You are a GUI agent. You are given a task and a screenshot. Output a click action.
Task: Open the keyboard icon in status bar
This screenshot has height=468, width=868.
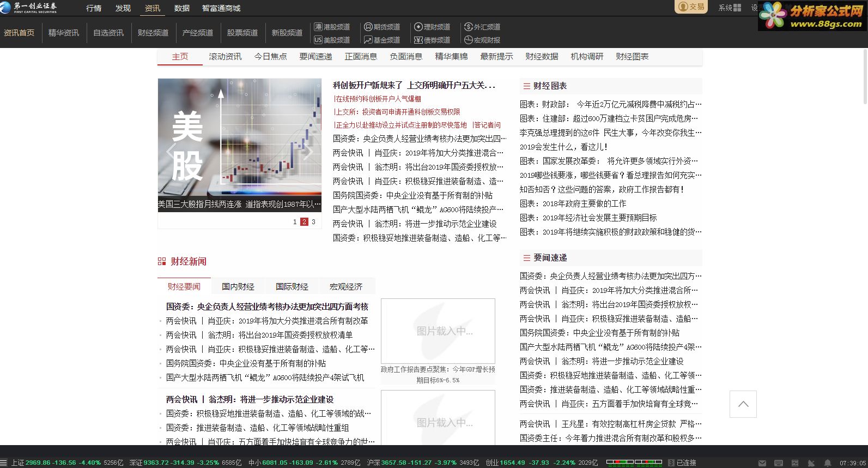pos(779,463)
